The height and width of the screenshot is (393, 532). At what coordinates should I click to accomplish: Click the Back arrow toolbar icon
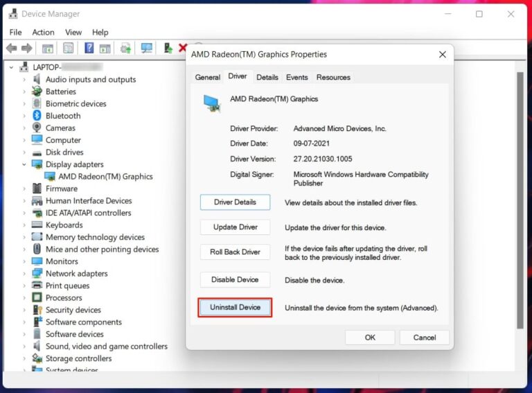pos(12,49)
